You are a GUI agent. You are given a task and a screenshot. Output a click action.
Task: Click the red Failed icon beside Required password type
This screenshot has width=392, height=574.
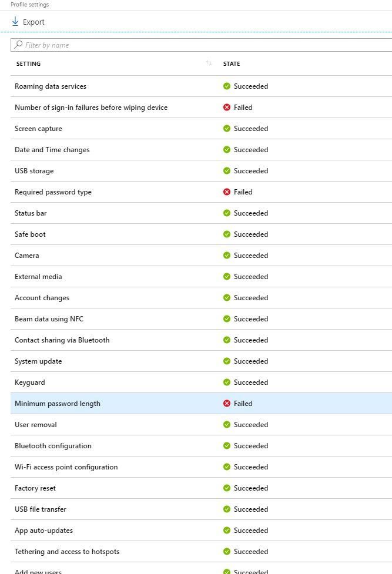[x=226, y=192]
